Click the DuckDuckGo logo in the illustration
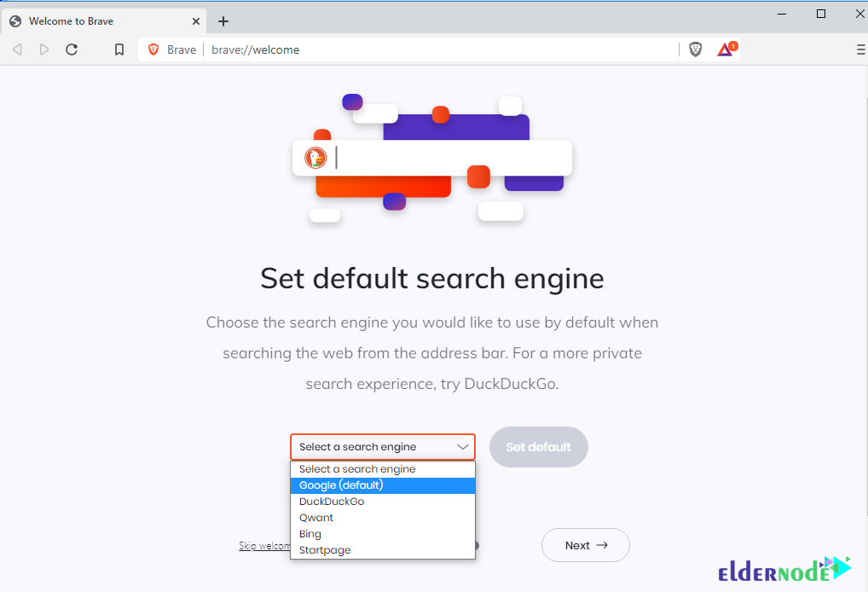Viewport: 868px width, 592px height. [315, 158]
